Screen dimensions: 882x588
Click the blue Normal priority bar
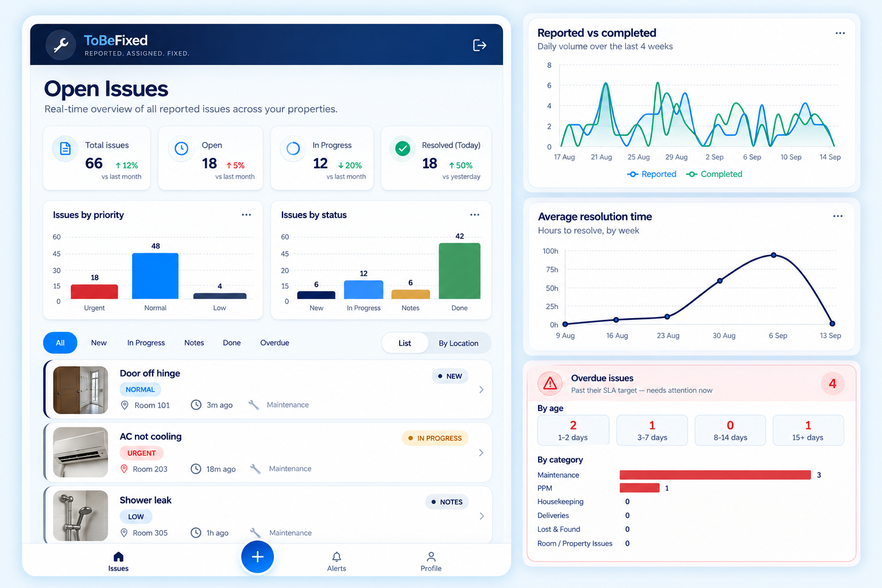[x=155, y=276]
